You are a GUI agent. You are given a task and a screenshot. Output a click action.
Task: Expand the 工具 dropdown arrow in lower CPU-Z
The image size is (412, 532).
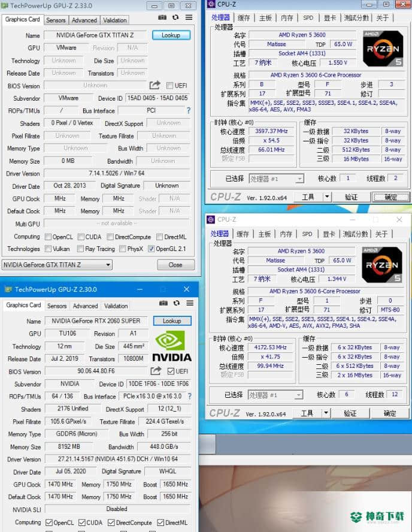[326, 413]
